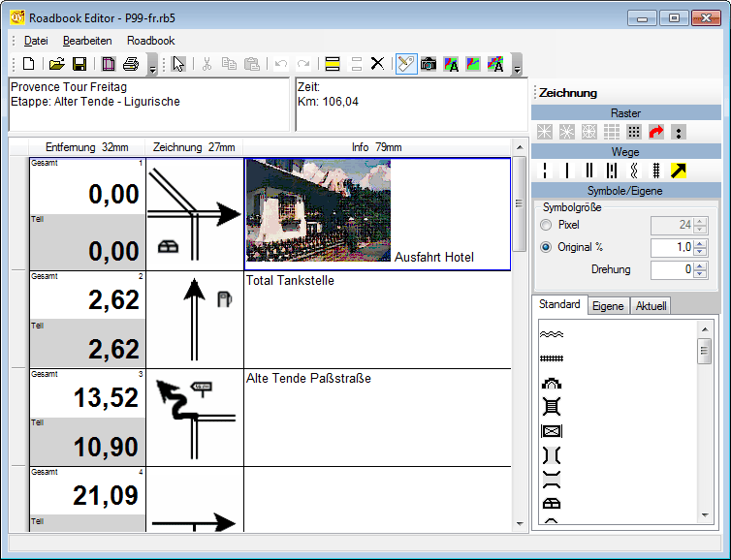Insert a row with the yellow row icon
The image size is (731, 560).
333,64
